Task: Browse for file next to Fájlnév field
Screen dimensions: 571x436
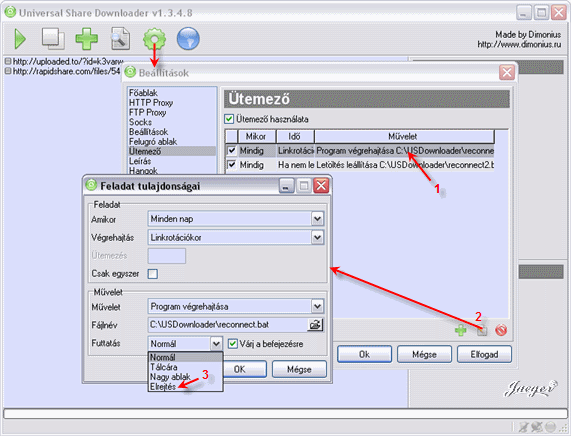Action: (315, 325)
